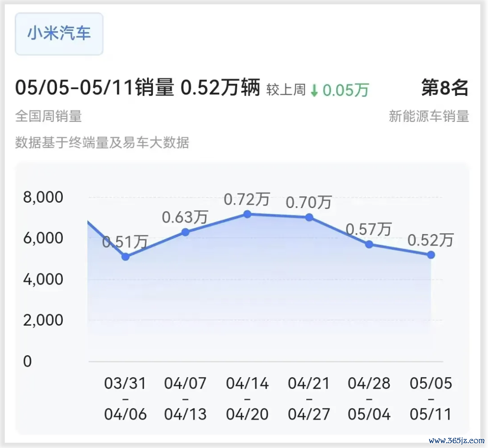Click the 2,000 y-axis label
Viewport: 488px width, 448px height.
[x=43, y=320]
